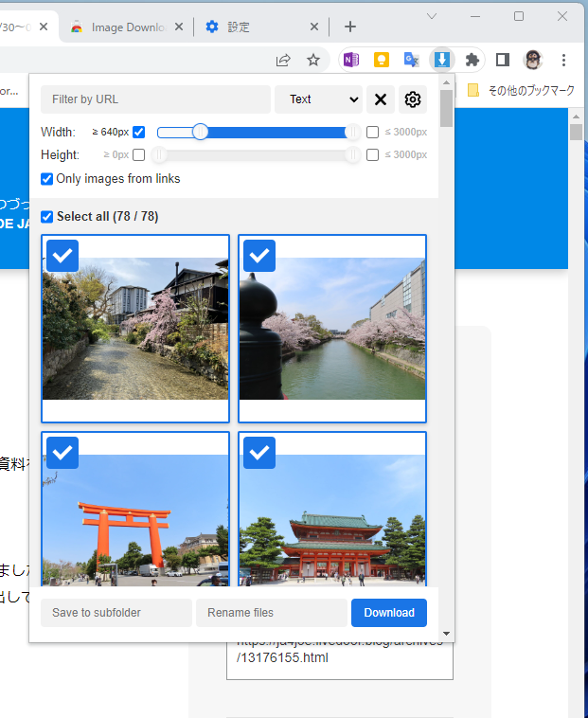
Task: Open the cherry blossom street thumbnail
Action: tap(135, 329)
